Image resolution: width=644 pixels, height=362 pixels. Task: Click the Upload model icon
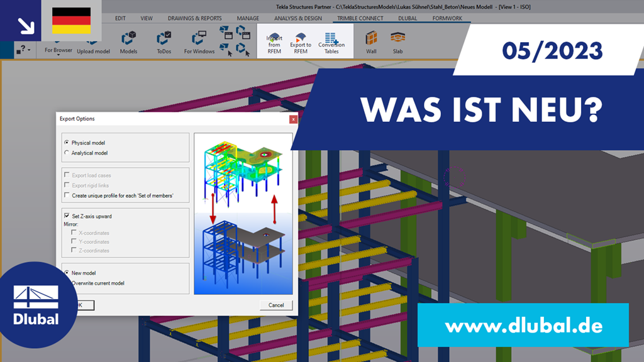point(92,41)
